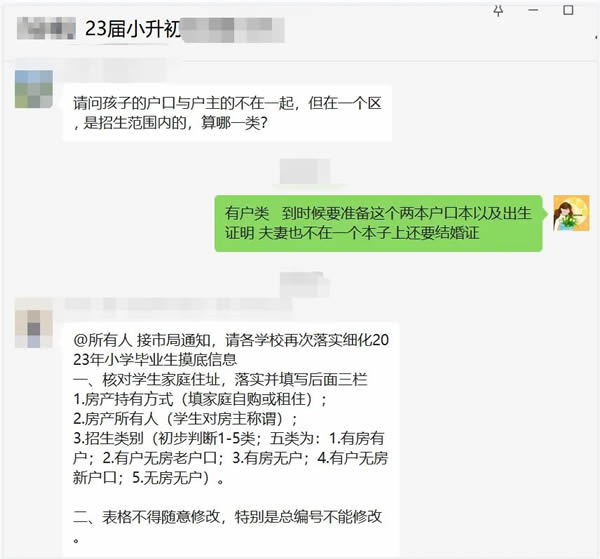View the beige pixelated avatar of notice sender
Viewport: 600px width, 559px height.
[x=34, y=329]
